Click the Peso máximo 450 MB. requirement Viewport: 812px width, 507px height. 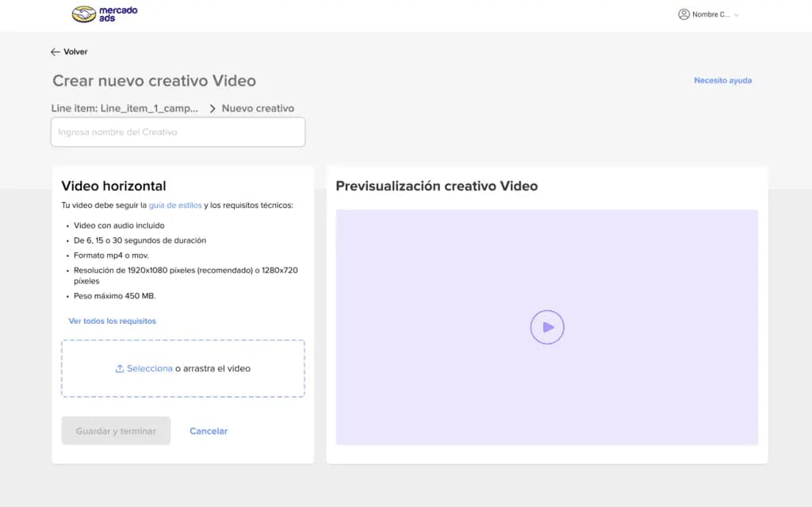(x=114, y=296)
